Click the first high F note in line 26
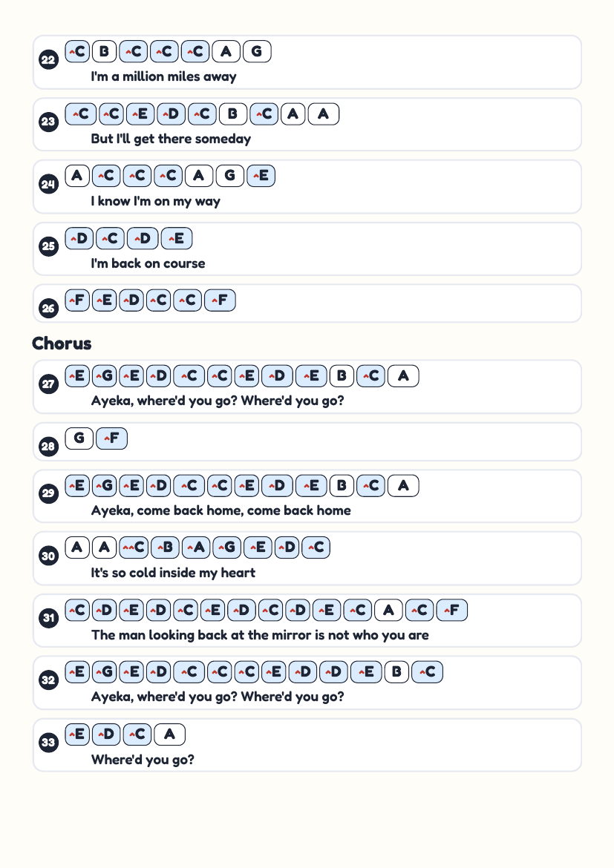This screenshot has width=614, height=868. [77, 300]
